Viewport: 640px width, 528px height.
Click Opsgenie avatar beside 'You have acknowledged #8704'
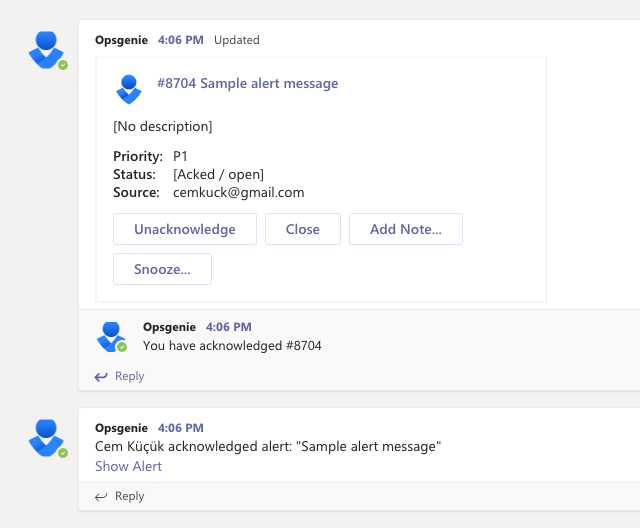click(111, 337)
